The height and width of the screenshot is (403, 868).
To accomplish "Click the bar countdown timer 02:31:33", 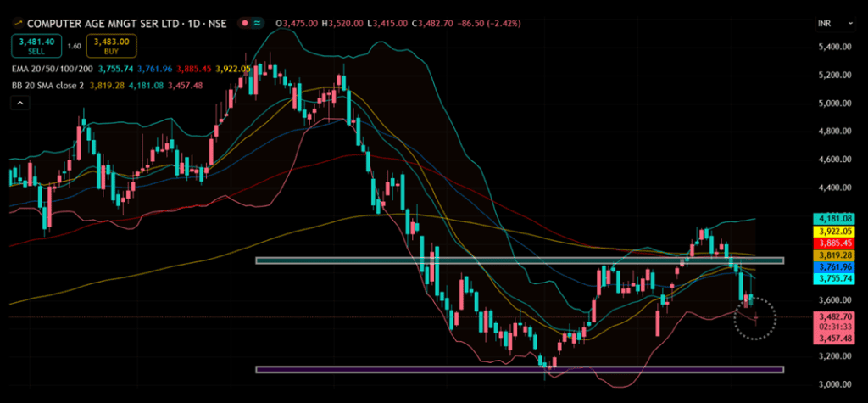I will 834,327.
